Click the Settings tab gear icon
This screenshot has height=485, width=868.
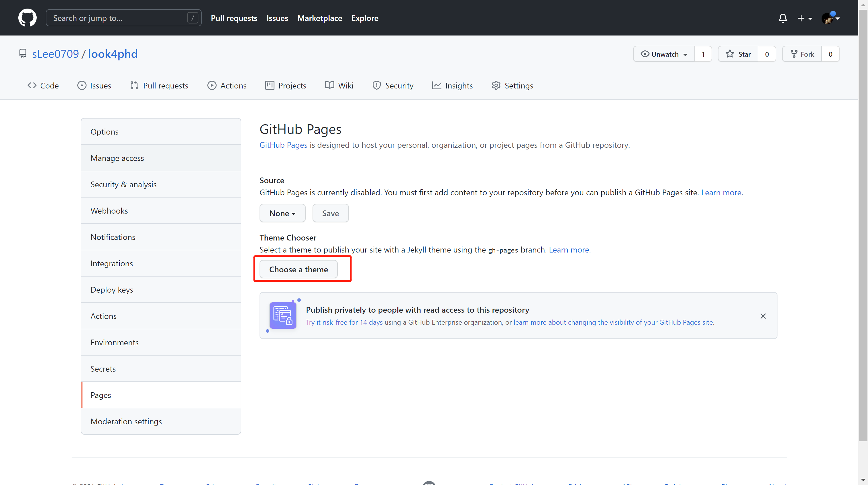(496, 86)
